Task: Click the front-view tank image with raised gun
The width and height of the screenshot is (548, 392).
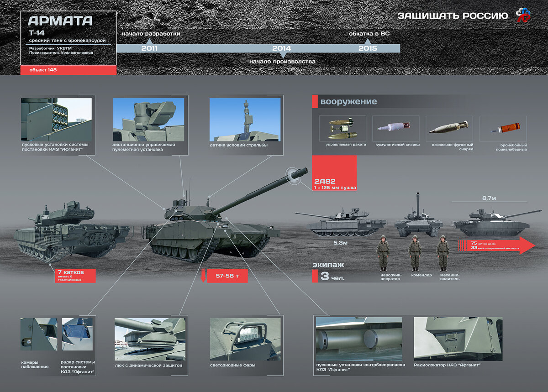Action: 418,215
